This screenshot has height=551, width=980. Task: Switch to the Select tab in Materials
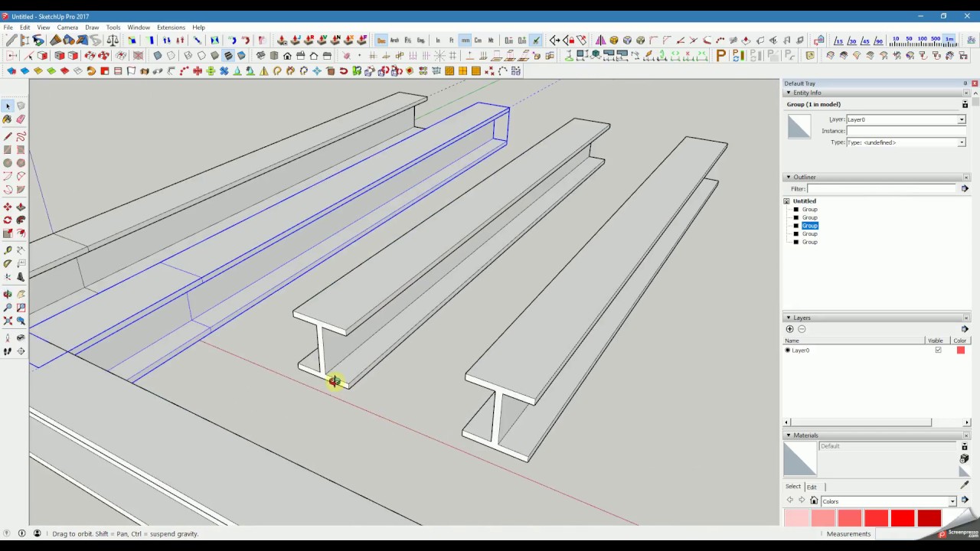[x=793, y=487]
